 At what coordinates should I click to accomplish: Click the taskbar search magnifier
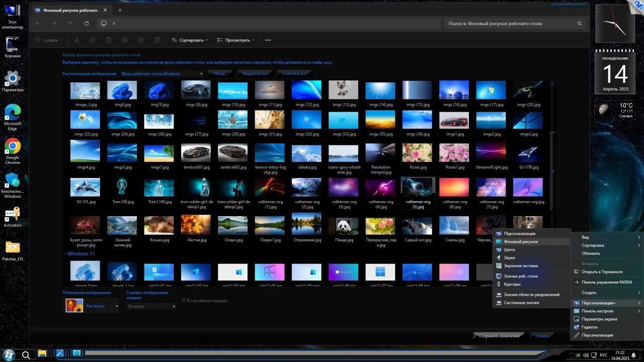pyautogui.click(x=26, y=354)
